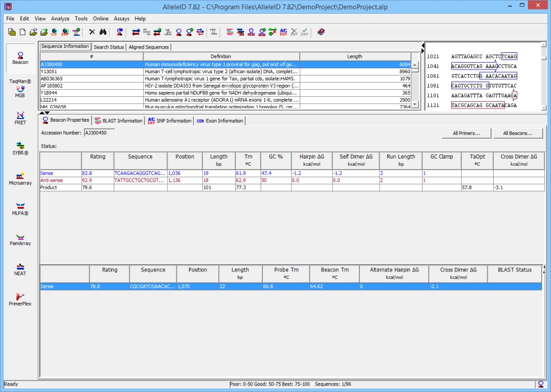
Task: Open the PrimerPlex module
Action: [x=20, y=300]
